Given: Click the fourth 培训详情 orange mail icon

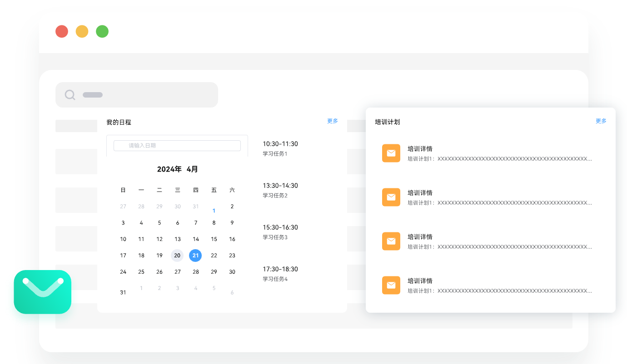Looking at the screenshot, I should (391, 285).
